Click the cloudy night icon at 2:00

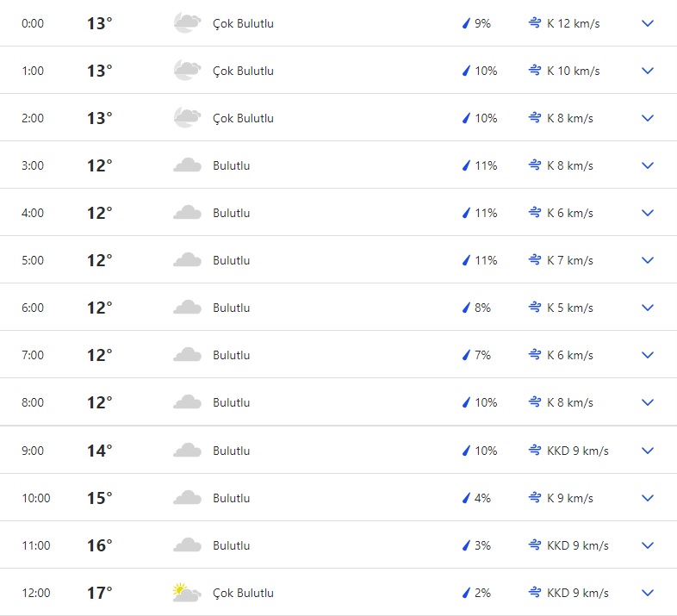click(x=187, y=118)
